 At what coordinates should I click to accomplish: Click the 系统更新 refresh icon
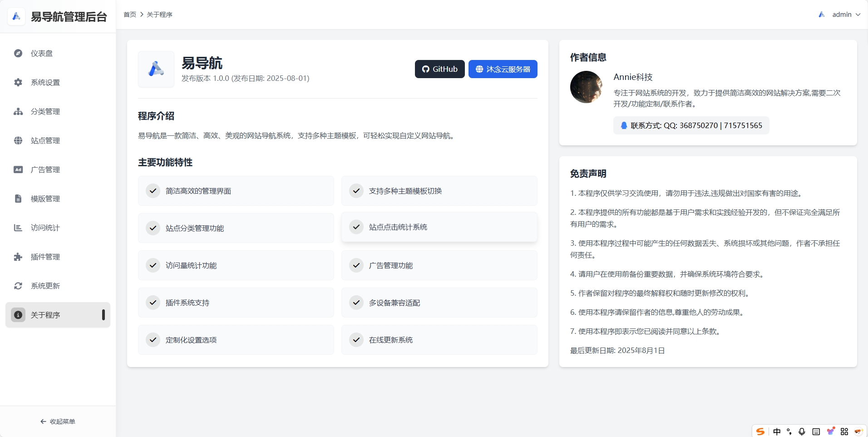tap(18, 286)
